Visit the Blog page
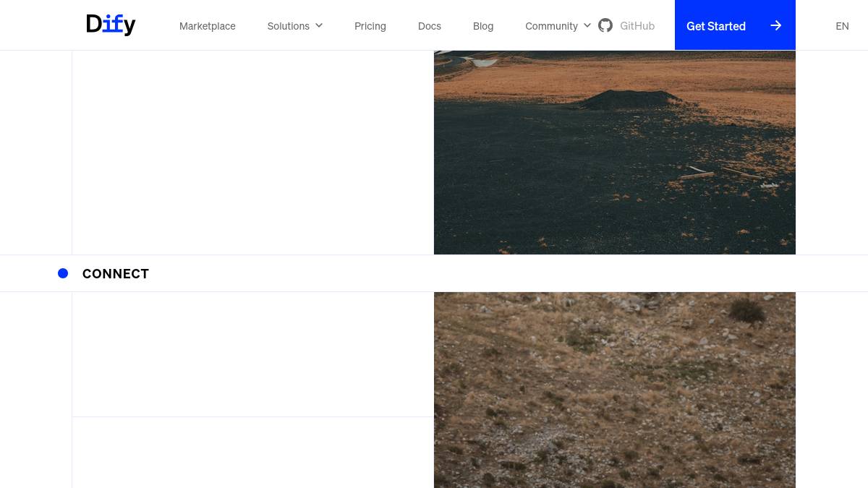The image size is (868, 488). pyautogui.click(x=483, y=26)
